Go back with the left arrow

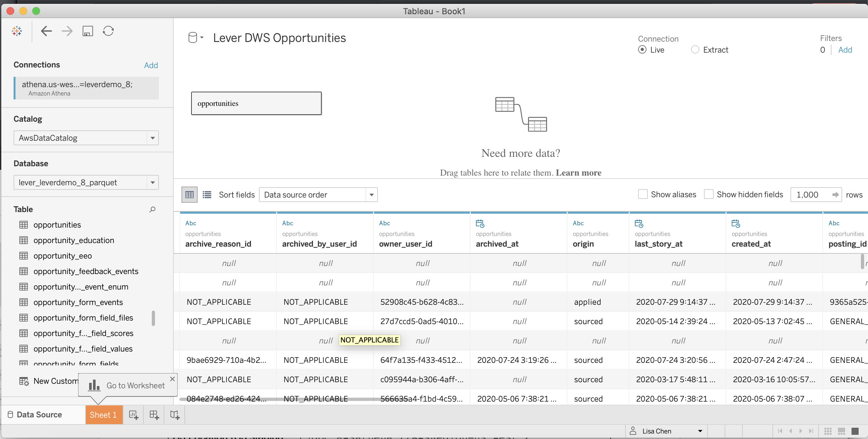pyautogui.click(x=46, y=31)
